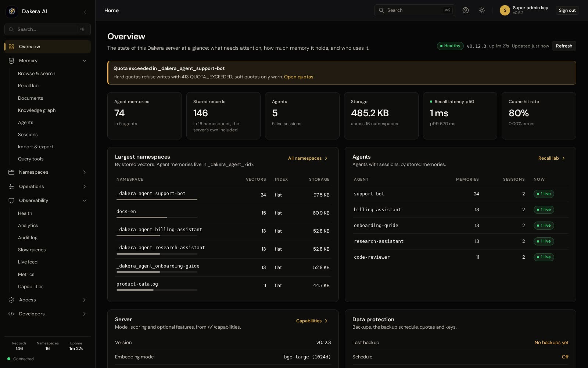Open Analytics under Observability
The width and height of the screenshot is (588, 368).
point(28,226)
